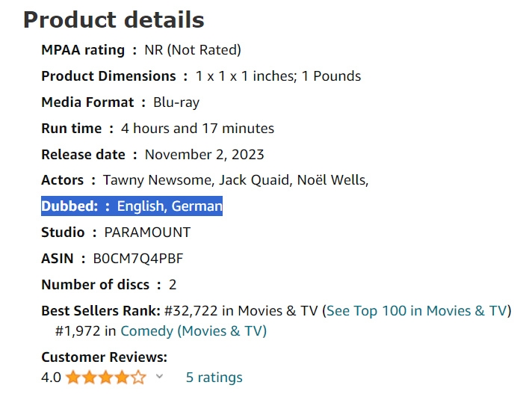This screenshot has height=394, width=532.
Task: Click the Best Sellers Rank label
Action: tap(101, 311)
